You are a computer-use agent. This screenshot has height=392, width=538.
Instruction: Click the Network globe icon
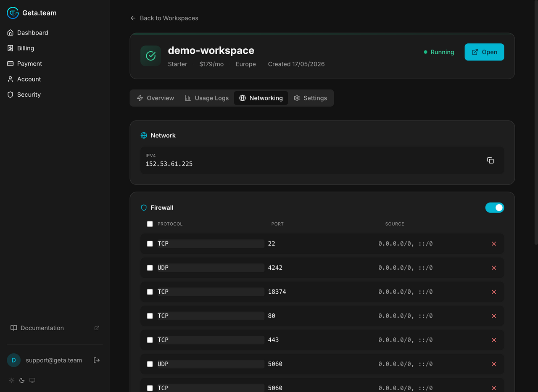tap(144, 135)
